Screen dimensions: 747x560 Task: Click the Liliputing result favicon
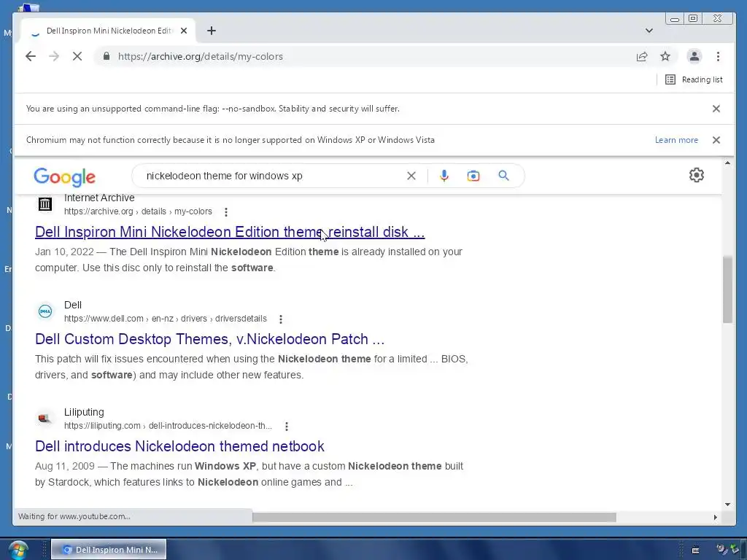pos(44,419)
